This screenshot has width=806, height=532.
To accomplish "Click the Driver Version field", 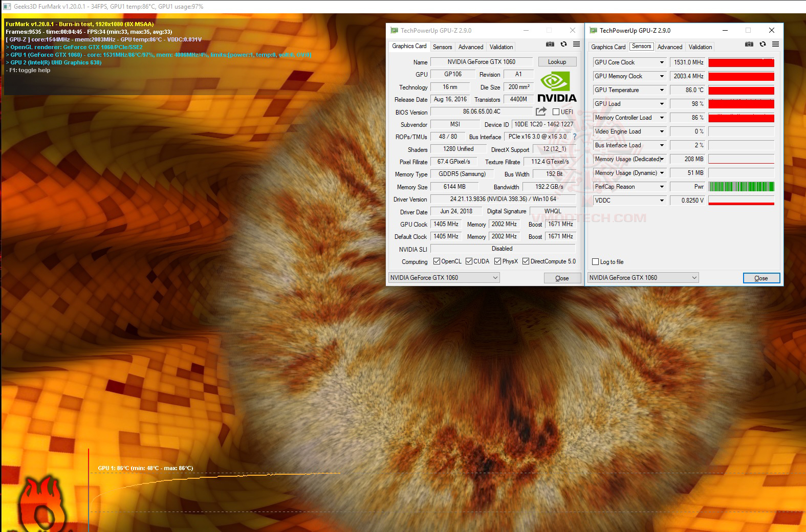I will (x=503, y=199).
